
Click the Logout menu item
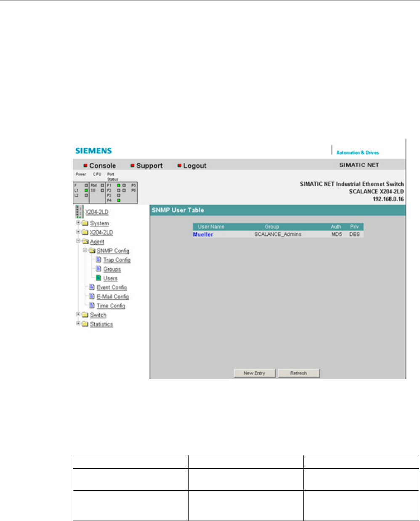pos(195,166)
